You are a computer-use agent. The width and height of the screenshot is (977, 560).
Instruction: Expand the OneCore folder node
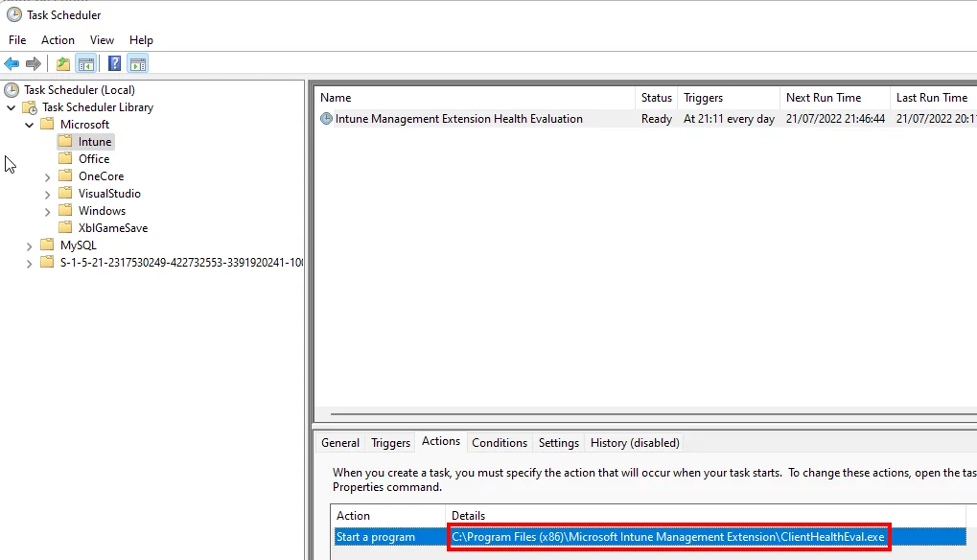pos(47,177)
